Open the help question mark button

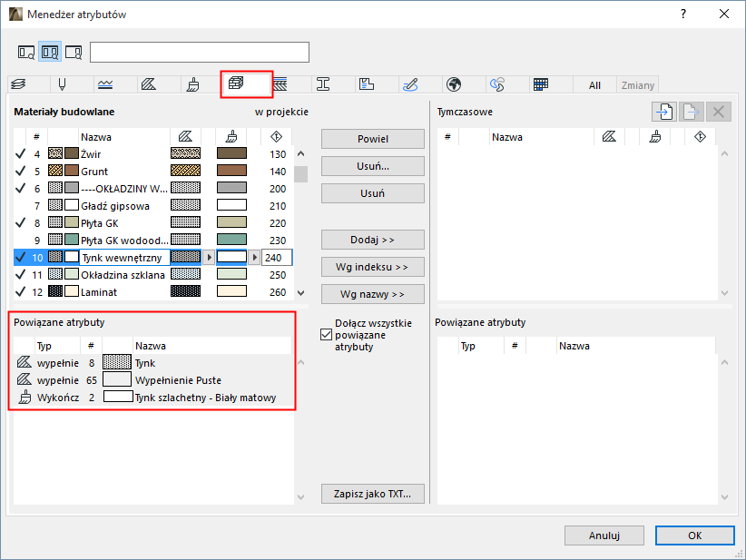tap(683, 14)
